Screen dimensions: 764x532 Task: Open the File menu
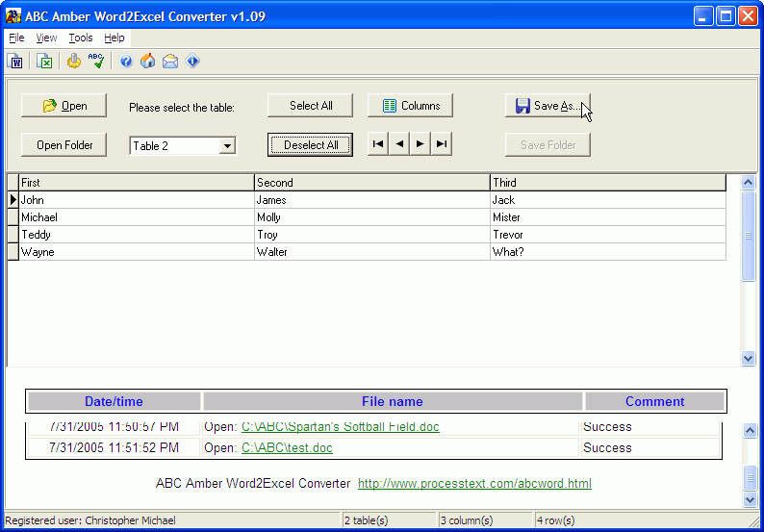pyautogui.click(x=16, y=38)
